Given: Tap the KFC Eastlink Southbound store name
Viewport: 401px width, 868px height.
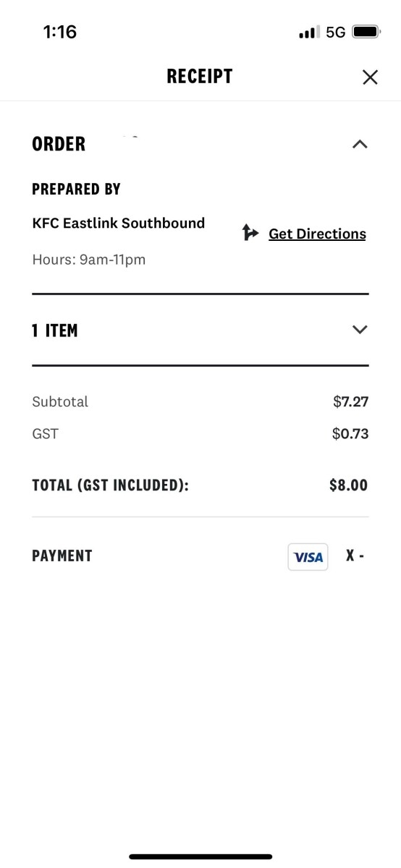Looking at the screenshot, I should [119, 223].
